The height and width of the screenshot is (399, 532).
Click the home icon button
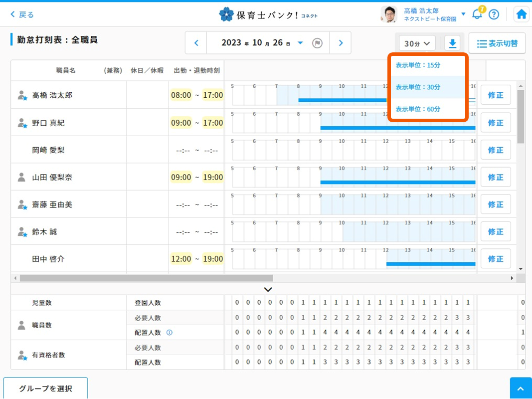[x=522, y=14]
